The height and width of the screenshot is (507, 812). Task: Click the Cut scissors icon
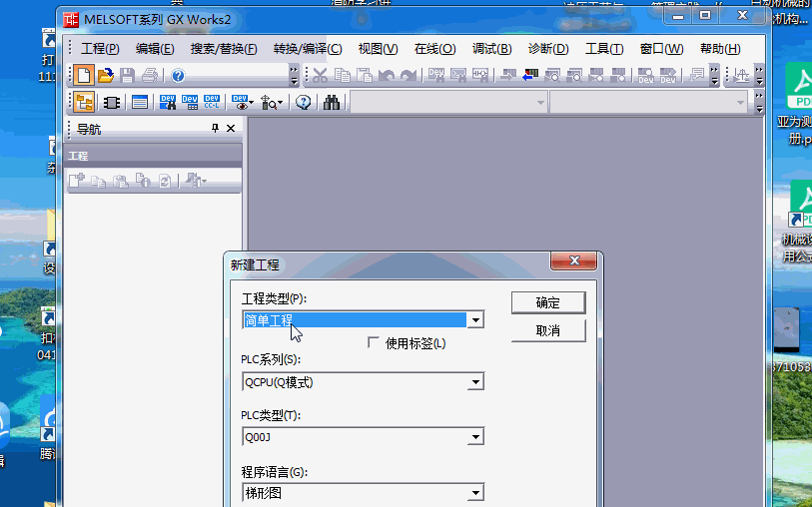point(319,75)
